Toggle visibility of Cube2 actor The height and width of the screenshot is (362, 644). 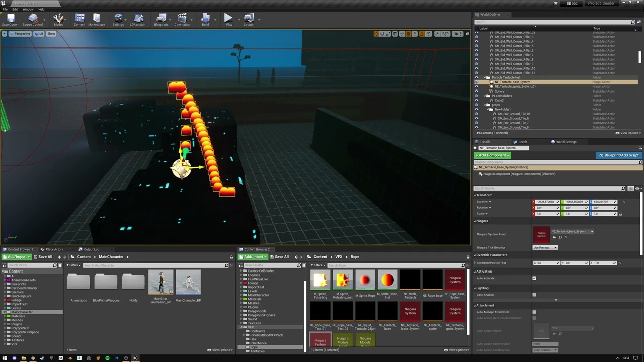[477, 100]
